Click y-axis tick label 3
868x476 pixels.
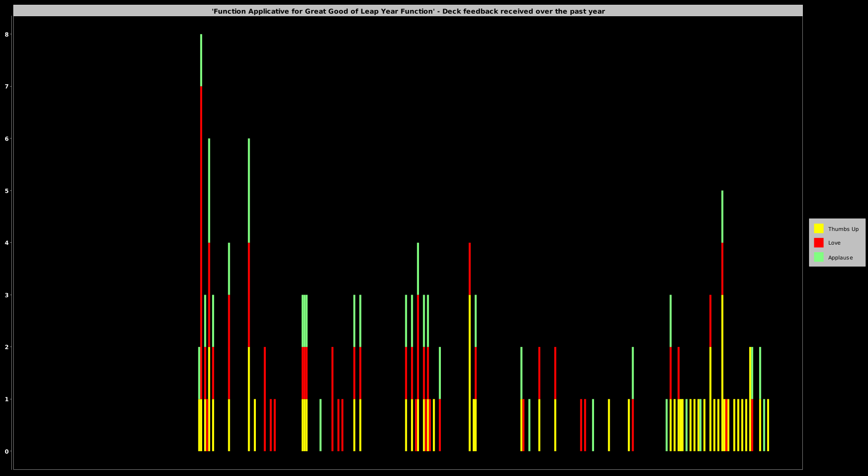click(7, 295)
